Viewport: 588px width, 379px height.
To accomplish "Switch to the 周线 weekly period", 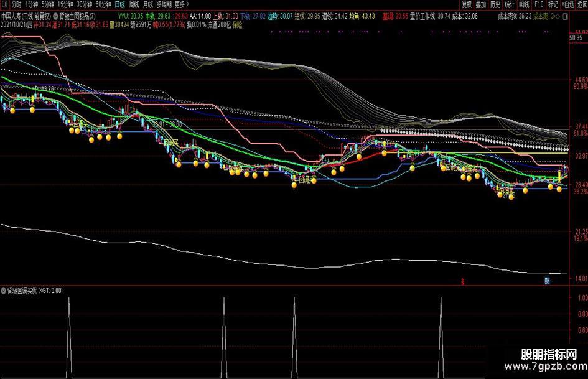I will click(x=134, y=4).
